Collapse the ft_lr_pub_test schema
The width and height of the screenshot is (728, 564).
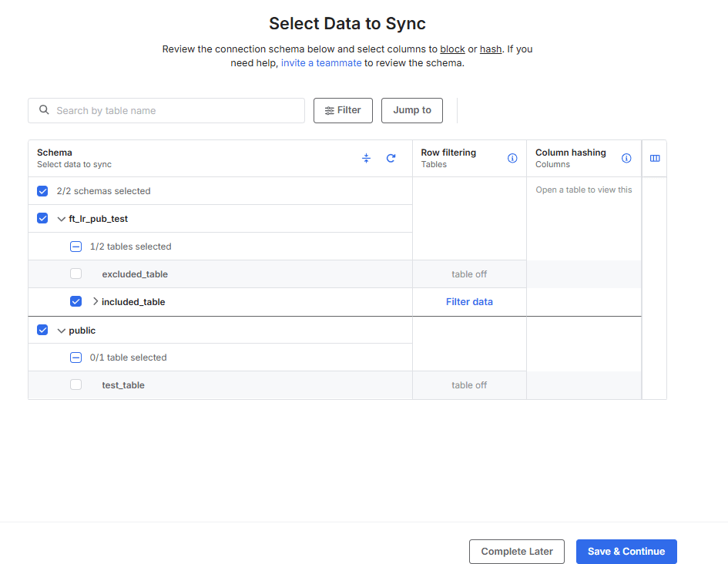coord(62,219)
